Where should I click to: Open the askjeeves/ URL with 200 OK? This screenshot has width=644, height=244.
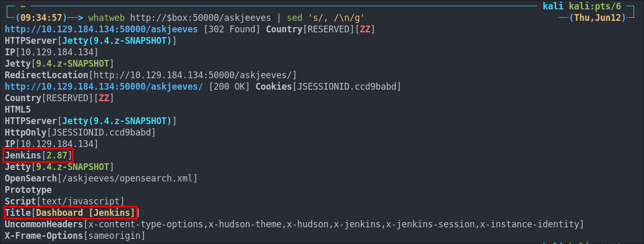pyautogui.click(x=103, y=86)
